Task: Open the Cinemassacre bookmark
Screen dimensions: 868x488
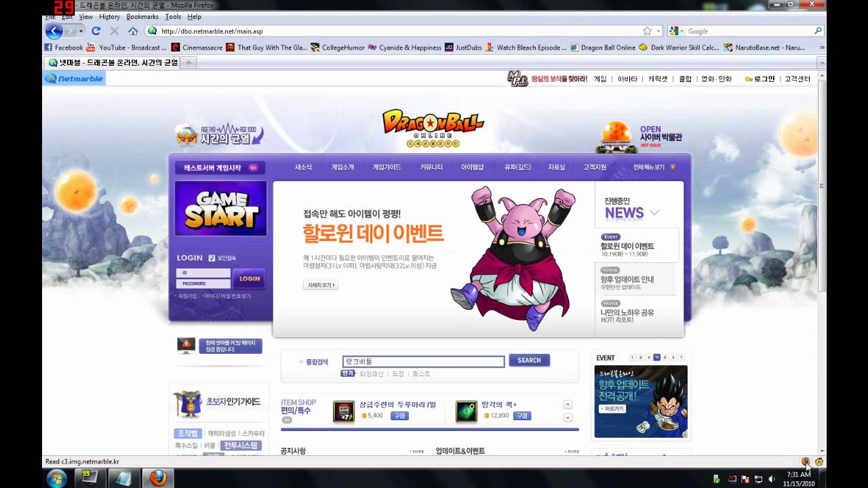Action: [x=196, y=47]
